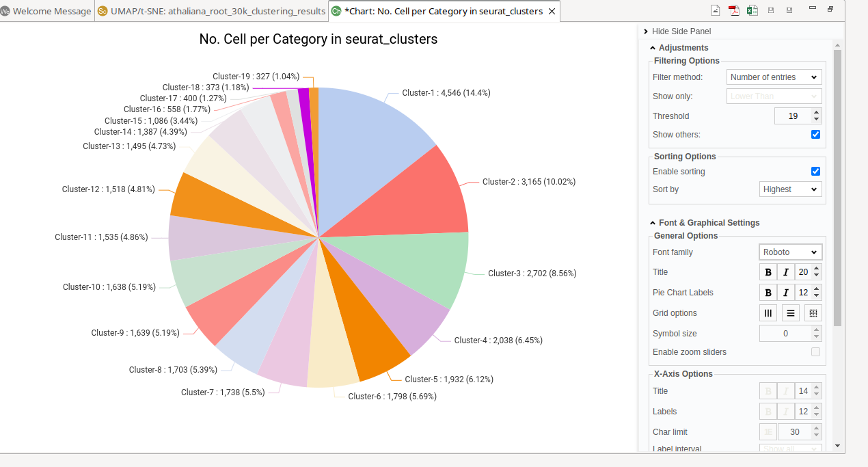This screenshot has width=868, height=467.
Task: Export chart data to Excel
Action: pos(752,10)
